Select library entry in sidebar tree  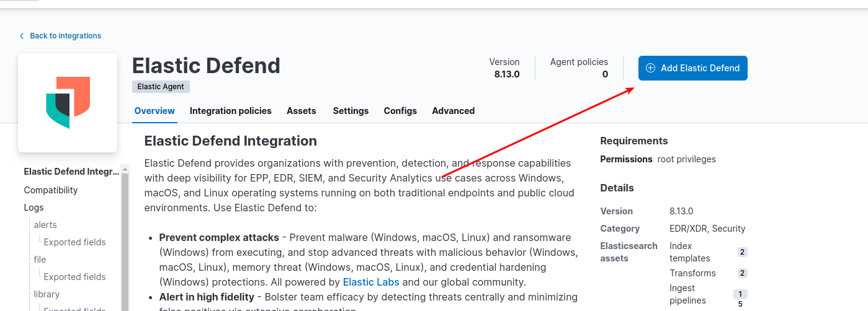coord(47,294)
